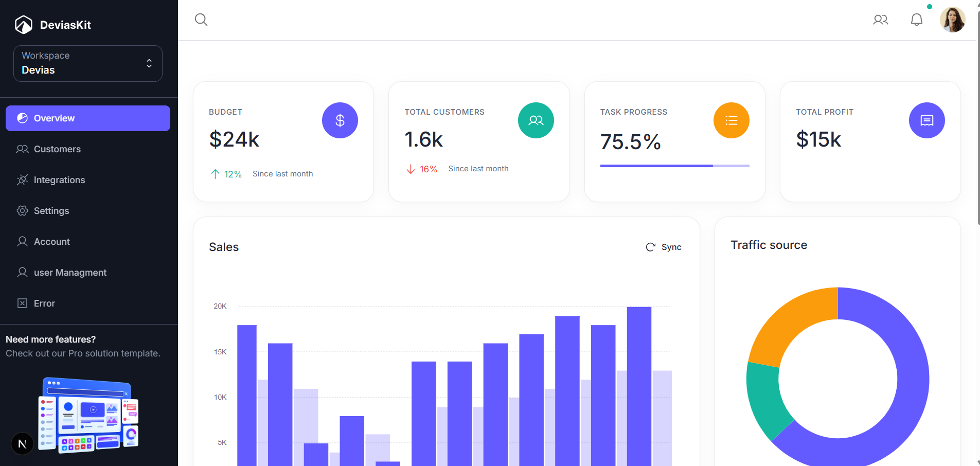The width and height of the screenshot is (980, 466).
Task: Open the Error page icon in sidebar
Action: coord(22,303)
